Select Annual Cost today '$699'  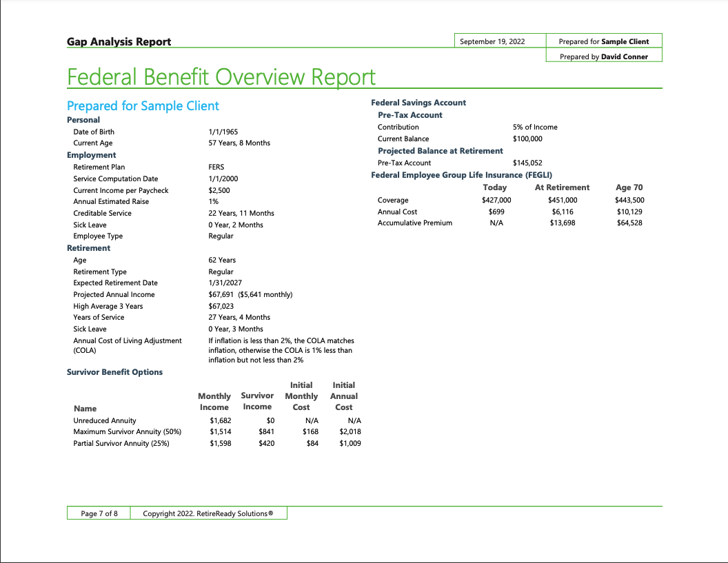(x=496, y=212)
